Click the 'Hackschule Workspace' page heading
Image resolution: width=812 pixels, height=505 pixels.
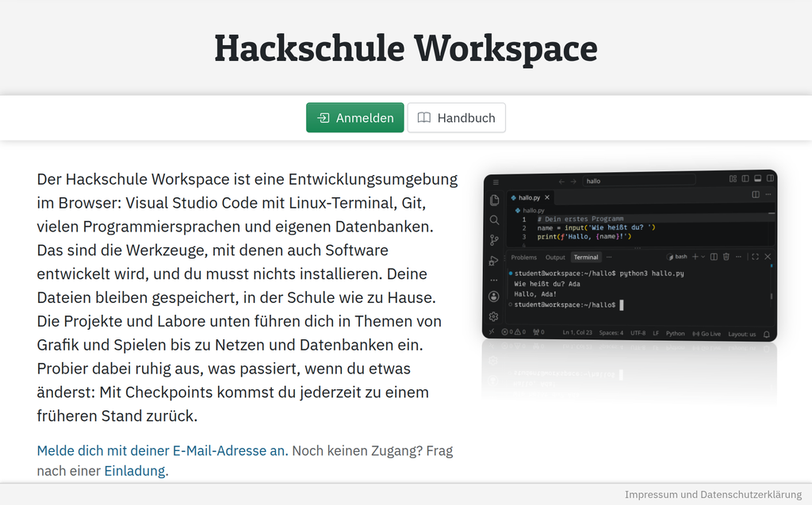[x=406, y=48]
